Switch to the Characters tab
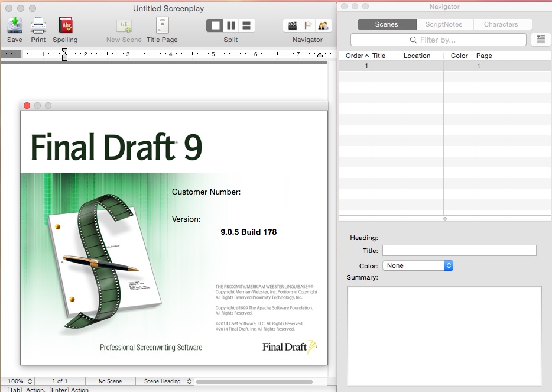 pyautogui.click(x=501, y=24)
